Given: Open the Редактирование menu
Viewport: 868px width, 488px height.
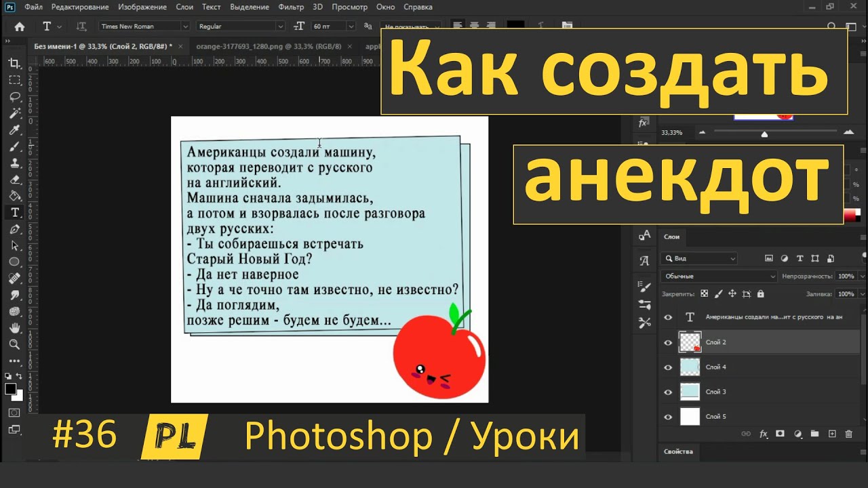Looking at the screenshot, I should point(80,7).
